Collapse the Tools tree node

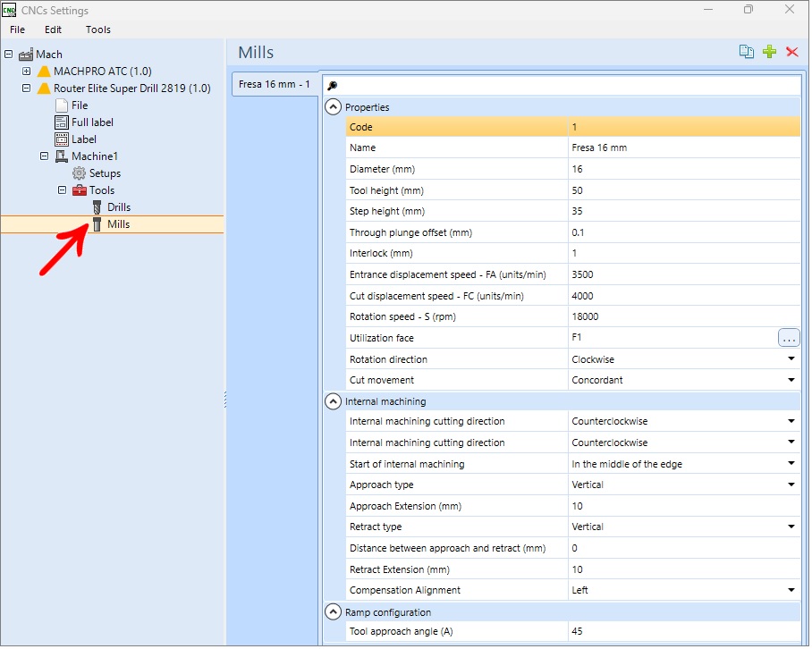62,190
